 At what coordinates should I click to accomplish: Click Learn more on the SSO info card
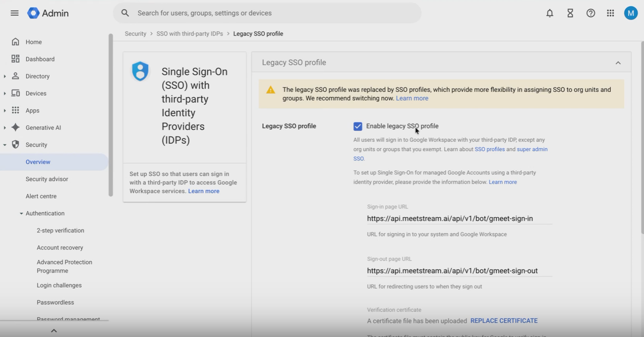tap(204, 191)
